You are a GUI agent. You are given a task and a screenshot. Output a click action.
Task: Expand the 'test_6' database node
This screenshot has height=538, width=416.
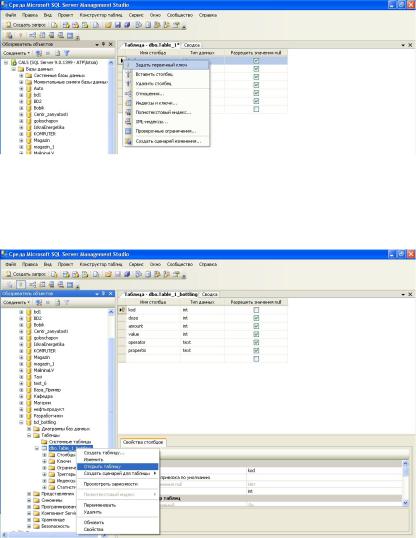point(21,383)
